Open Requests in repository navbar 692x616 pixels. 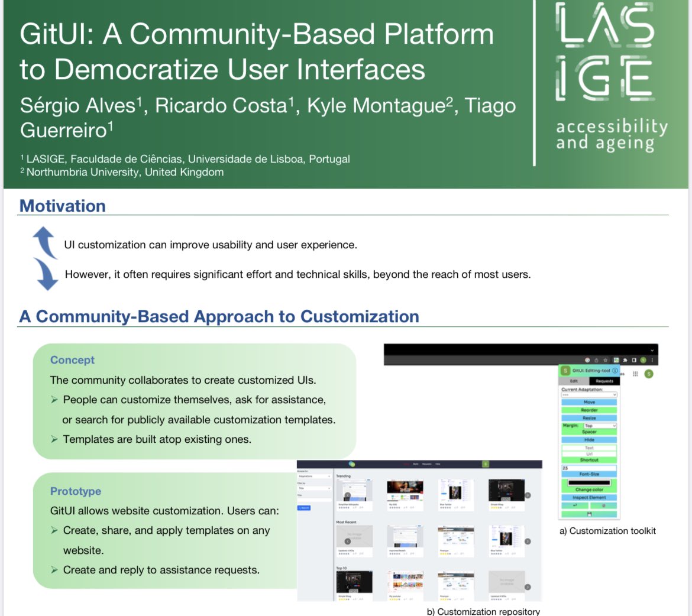[427, 463]
